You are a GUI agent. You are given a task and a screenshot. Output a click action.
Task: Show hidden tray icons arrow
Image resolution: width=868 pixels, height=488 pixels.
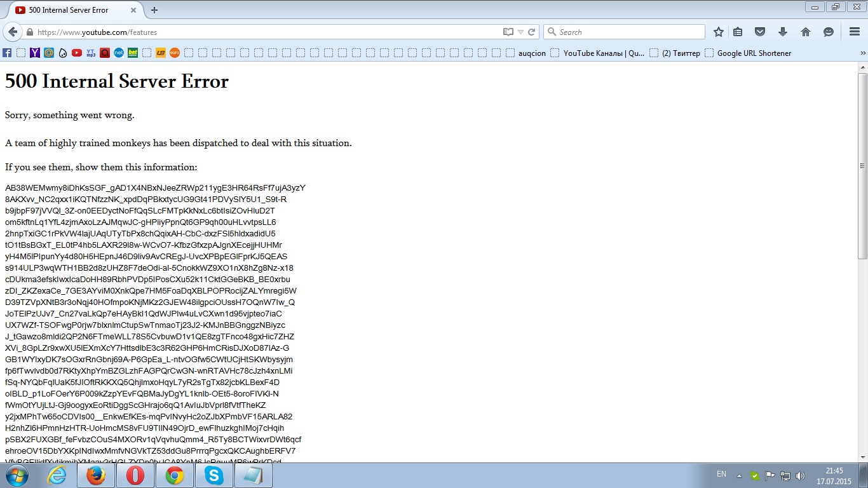click(x=739, y=475)
